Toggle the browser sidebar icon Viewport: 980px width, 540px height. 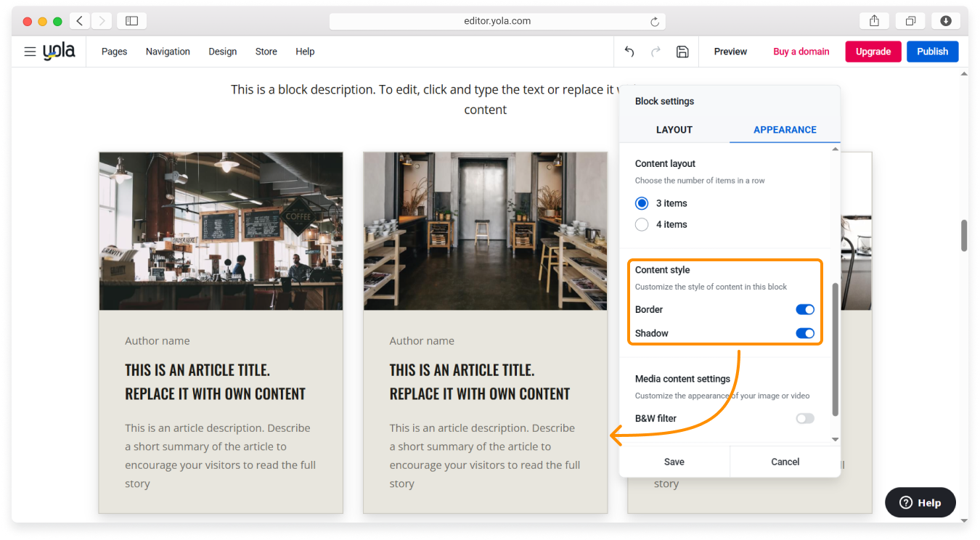click(x=131, y=21)
